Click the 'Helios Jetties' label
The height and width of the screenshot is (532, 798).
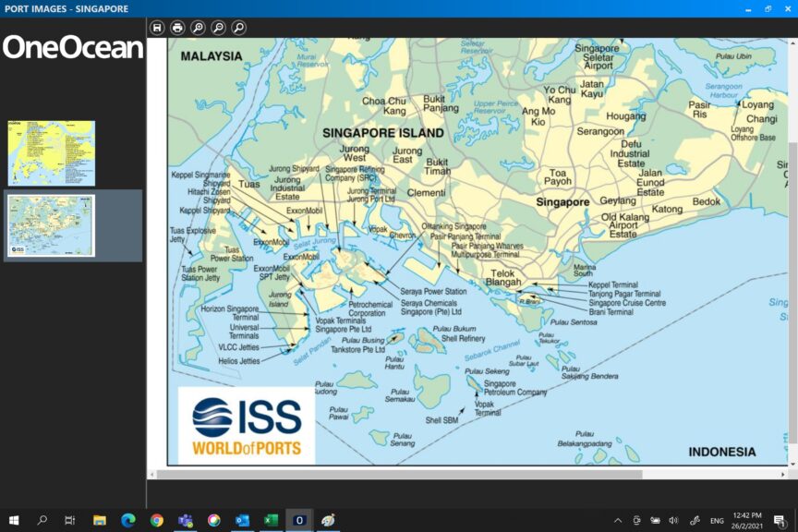(238, 361)
